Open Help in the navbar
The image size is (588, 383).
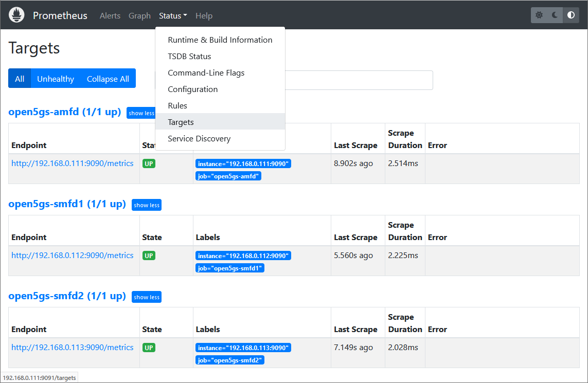click(x=204, y=16)
